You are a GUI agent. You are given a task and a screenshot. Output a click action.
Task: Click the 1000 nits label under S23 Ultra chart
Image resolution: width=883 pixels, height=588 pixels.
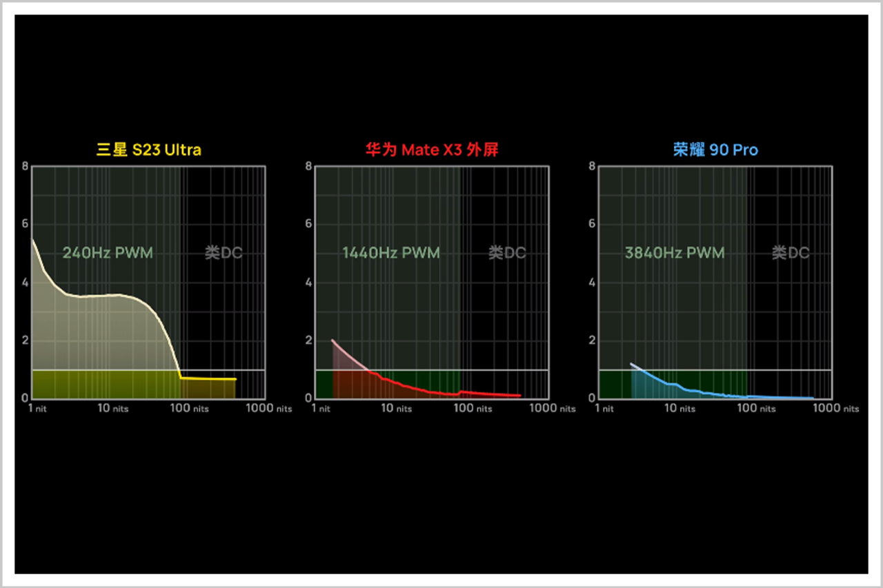tap(269, 408)
